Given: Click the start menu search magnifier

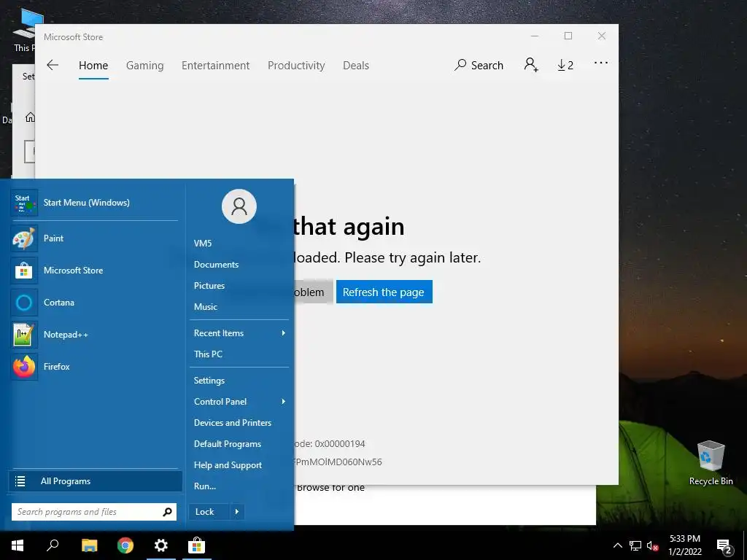Looking at the screenshot, I should pos(167,512).
